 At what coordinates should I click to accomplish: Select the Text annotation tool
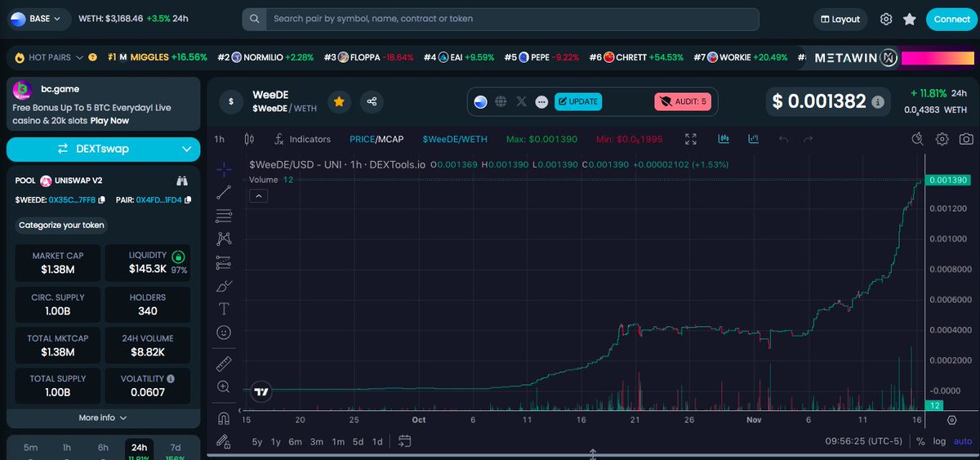[x=224, y=309]
